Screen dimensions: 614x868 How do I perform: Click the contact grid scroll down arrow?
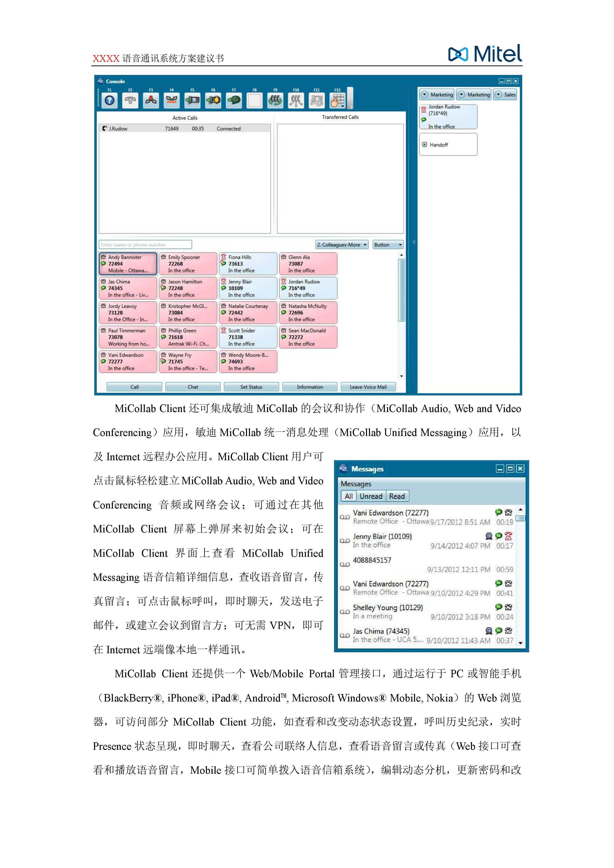click(401, 376)
